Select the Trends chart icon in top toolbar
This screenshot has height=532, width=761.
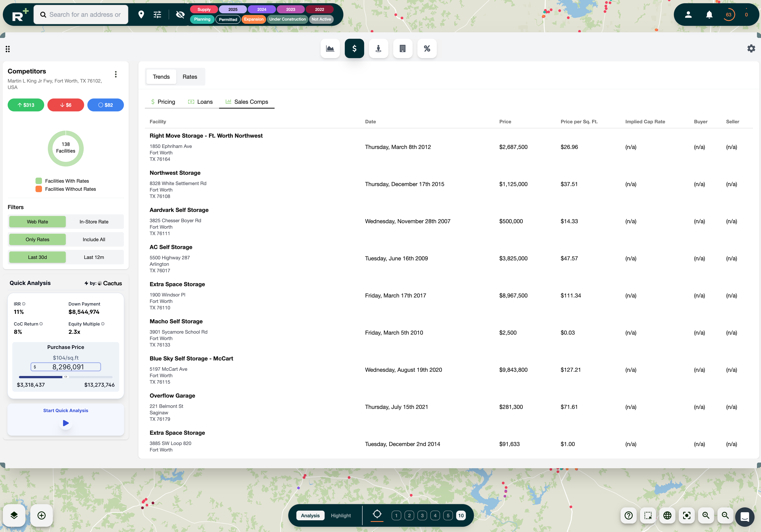(330, 48)
